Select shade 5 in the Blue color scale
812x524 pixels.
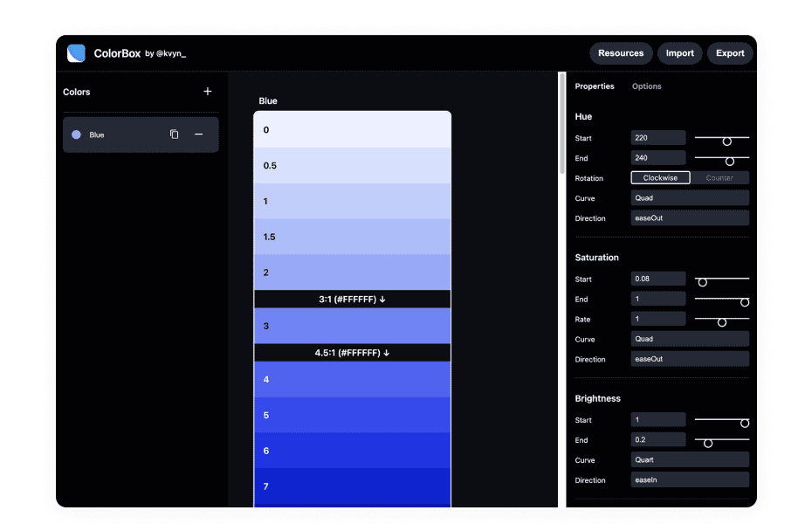[352, 415]
